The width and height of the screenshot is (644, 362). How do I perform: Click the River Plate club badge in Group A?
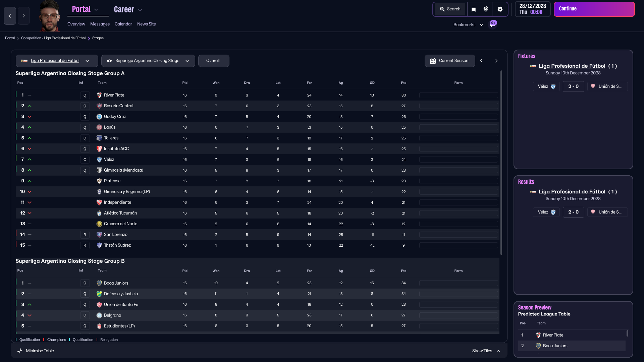99,95
